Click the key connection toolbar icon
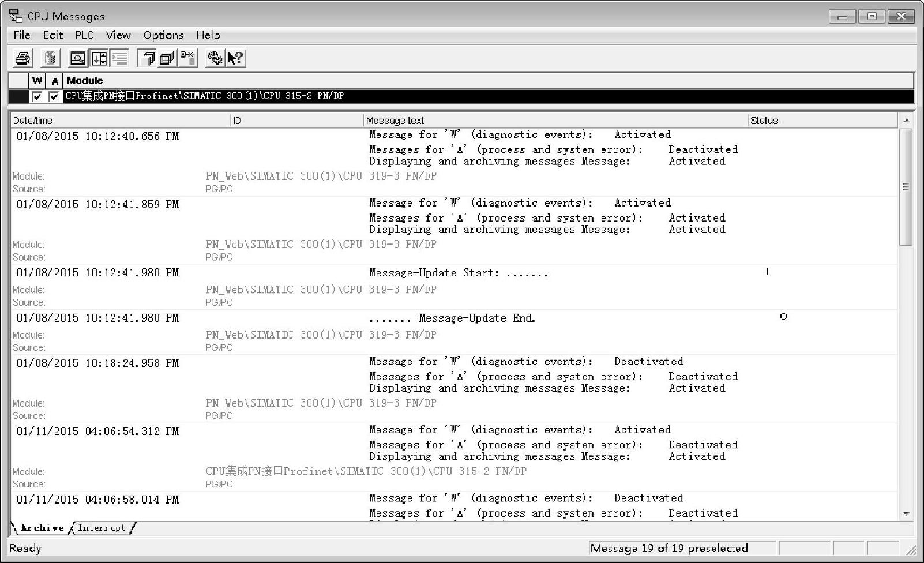 coord(187,58)
